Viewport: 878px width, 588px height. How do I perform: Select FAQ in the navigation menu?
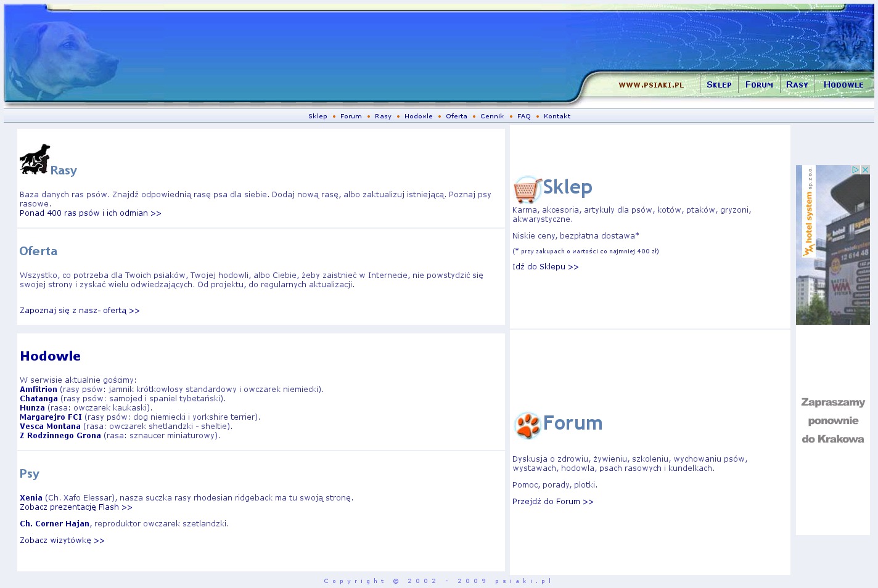(523, 116)
